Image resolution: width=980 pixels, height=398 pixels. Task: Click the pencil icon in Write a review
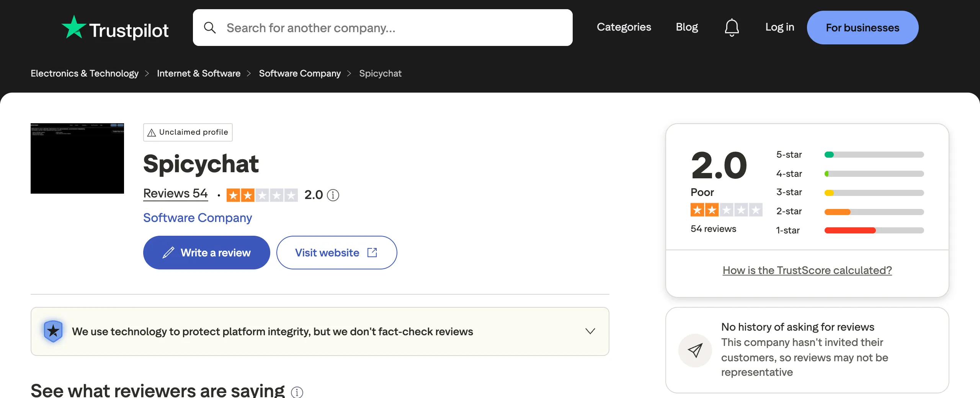pos(168,253)
